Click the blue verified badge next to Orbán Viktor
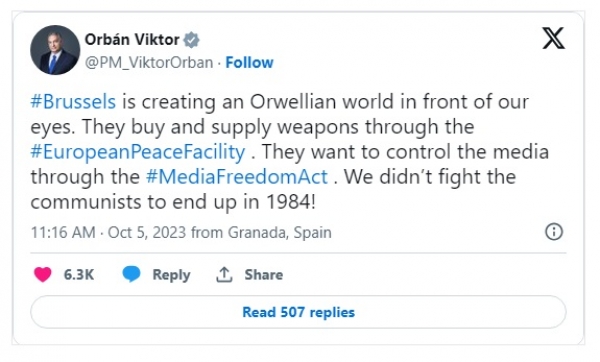Image resolution: width=600 pixels, height=362 pixels. click(x=191, y=40)
